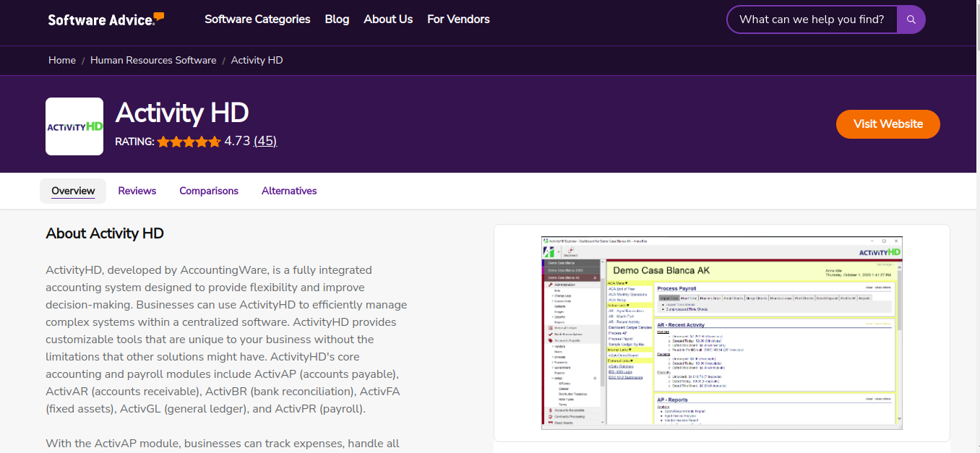Image resolution: width=980 pixels, height=453 pixels.
Task: Open the Alternatives tab
Action: tap(289, 191)
